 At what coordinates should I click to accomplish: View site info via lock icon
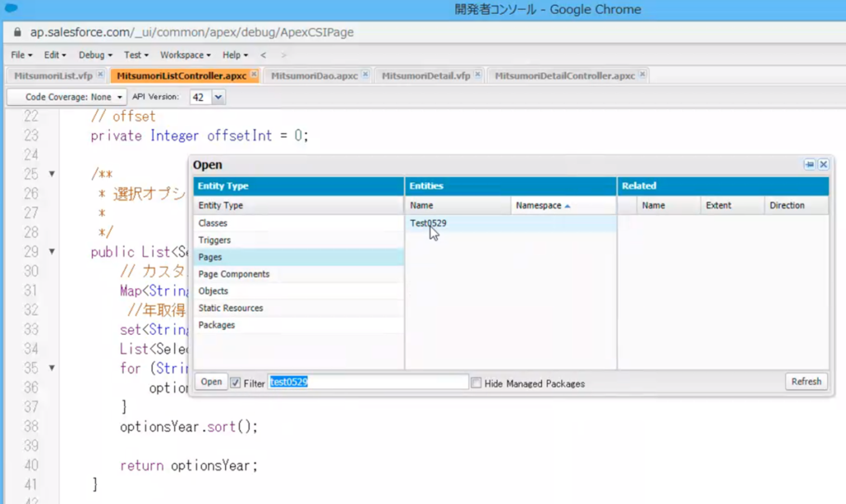17,32
